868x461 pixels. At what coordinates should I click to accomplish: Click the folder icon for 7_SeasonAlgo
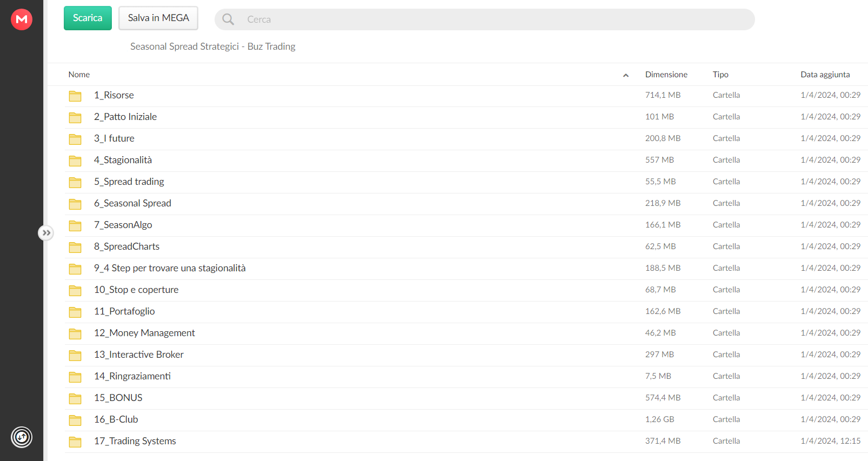[75, 225]
